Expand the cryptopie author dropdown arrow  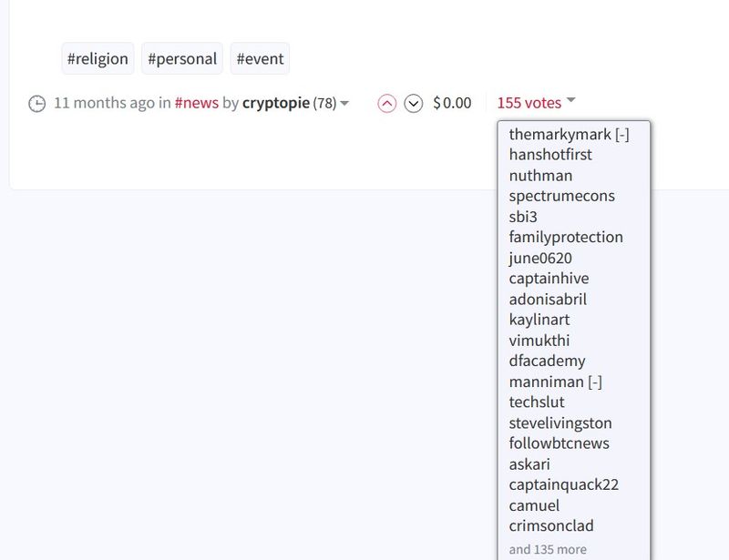[x=344, y=104]
